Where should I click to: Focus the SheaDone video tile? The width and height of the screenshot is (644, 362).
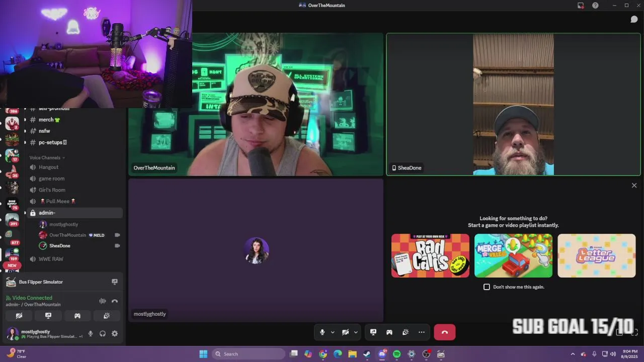click(513, 105)
